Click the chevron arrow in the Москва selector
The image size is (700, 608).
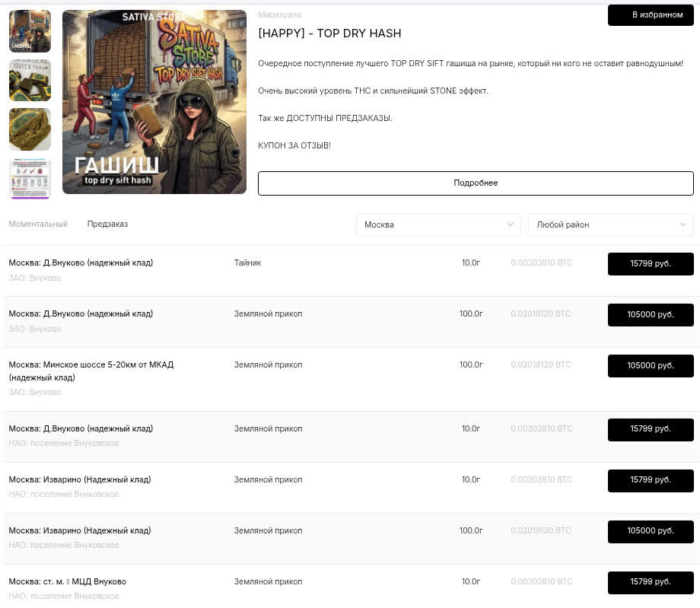[x=511, y=224]
